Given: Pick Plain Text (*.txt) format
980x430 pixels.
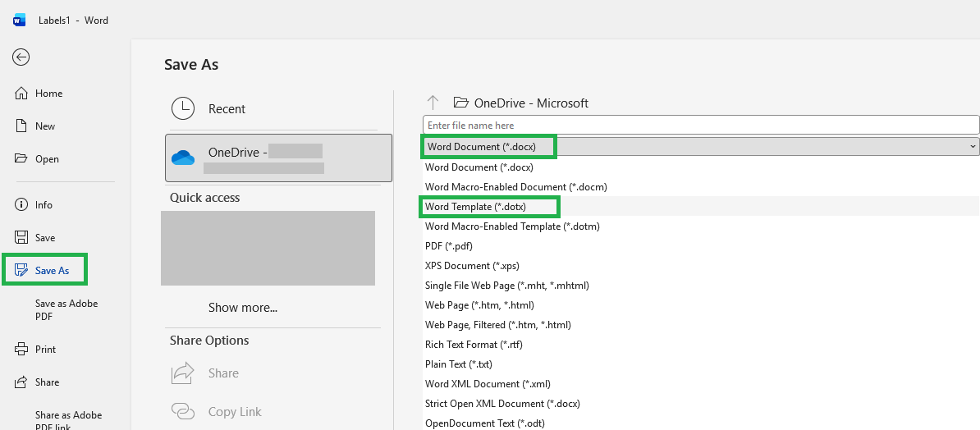Looking at the screenshot, I should point(701,364).
